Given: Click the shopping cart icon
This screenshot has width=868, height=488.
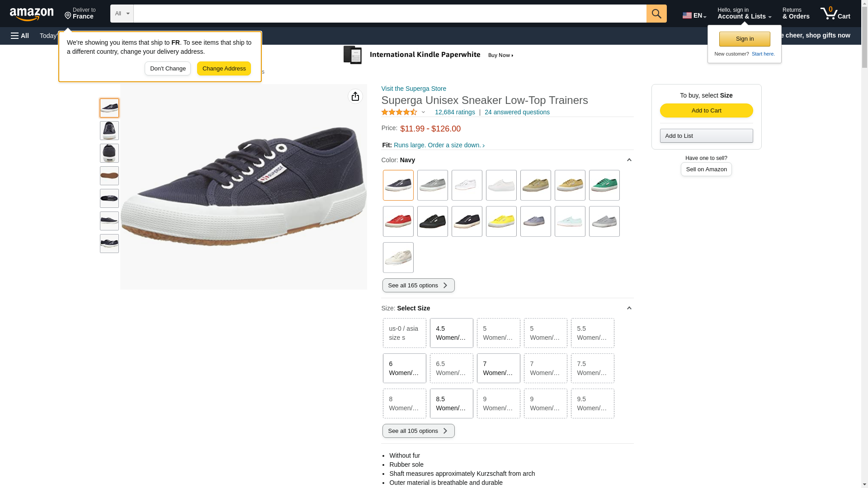Looking at the screenshot, I should point(835,14).
